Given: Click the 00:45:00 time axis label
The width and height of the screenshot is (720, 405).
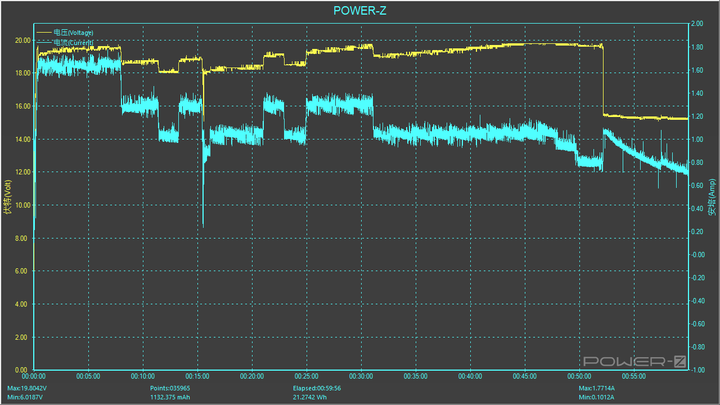Looking at the screenshot, I should (x=525, y=376).
